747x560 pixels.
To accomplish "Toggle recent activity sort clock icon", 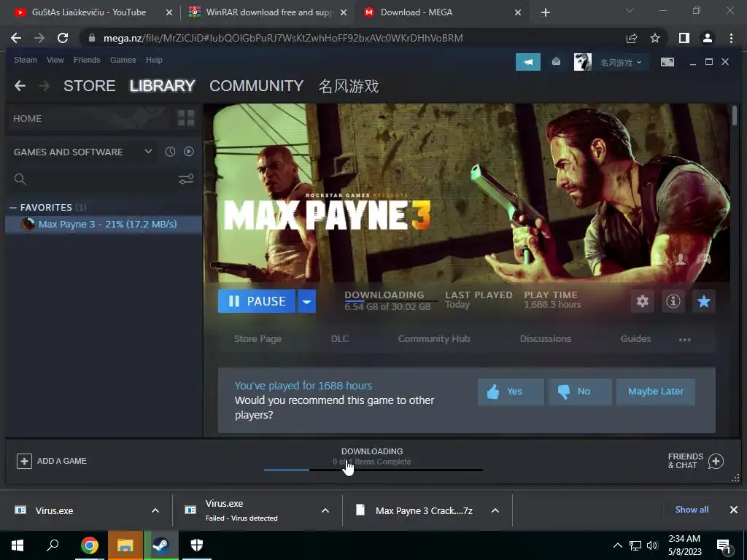I will tap(170, 152).
